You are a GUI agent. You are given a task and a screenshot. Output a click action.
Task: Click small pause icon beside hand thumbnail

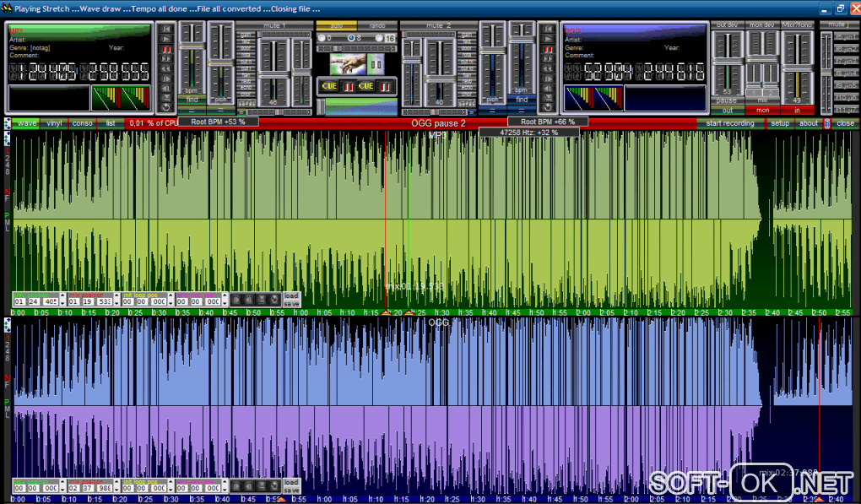tap(376, 64)
